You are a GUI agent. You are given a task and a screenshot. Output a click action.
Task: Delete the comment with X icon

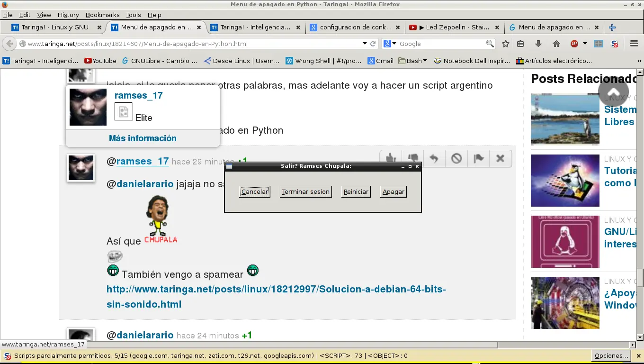point(500,158)
